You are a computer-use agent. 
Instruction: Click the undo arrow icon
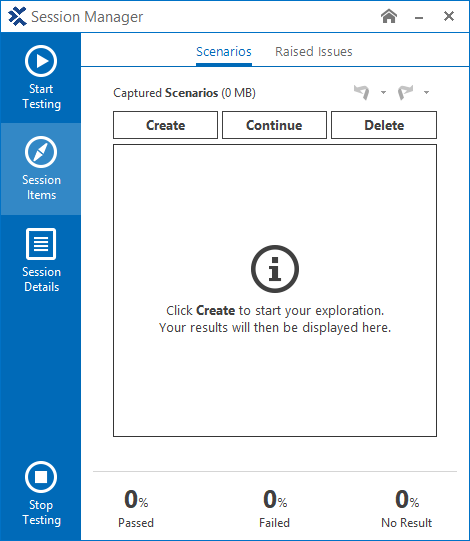[x=362, y=92]
